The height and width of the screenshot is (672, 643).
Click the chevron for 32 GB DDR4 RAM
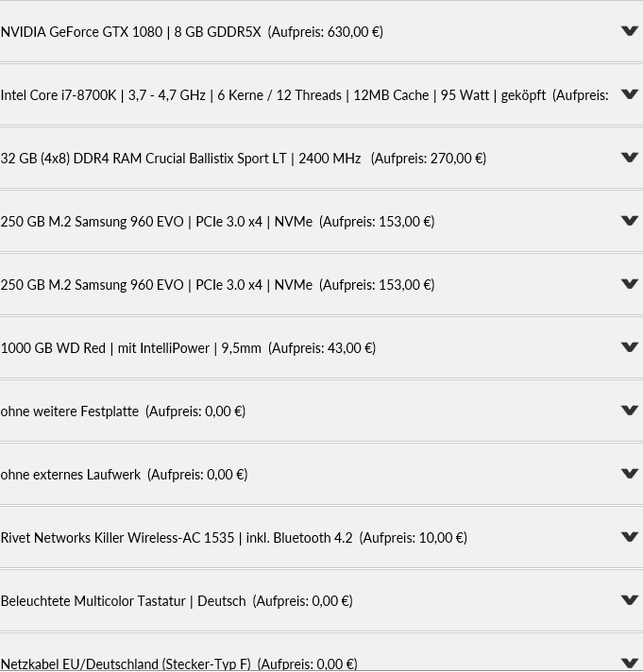[630, 158]
